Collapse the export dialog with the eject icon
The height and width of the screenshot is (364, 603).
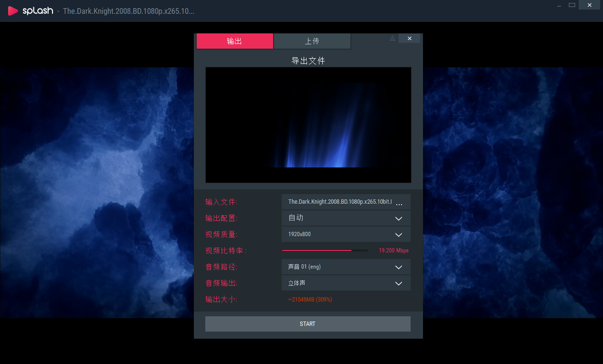pos(392,38)
